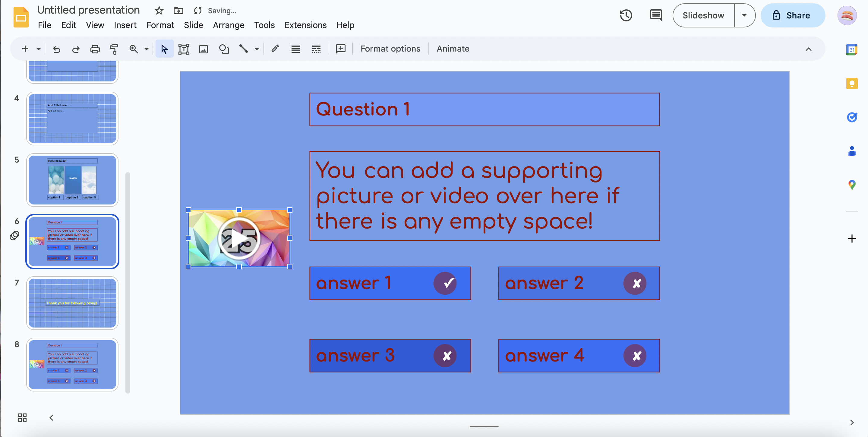Open Google Tasks side panel
Screen dimensions: 868x437
click(x=851, y=117)
